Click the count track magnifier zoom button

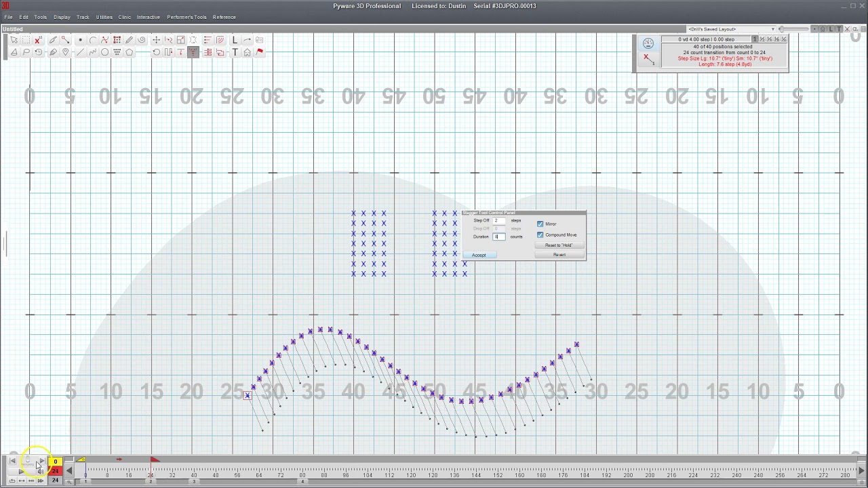click(x=69, y=482)
